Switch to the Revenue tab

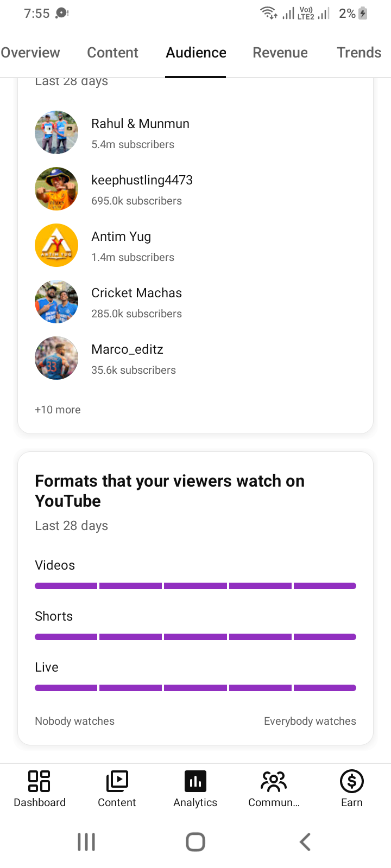(x=280, y=53)
